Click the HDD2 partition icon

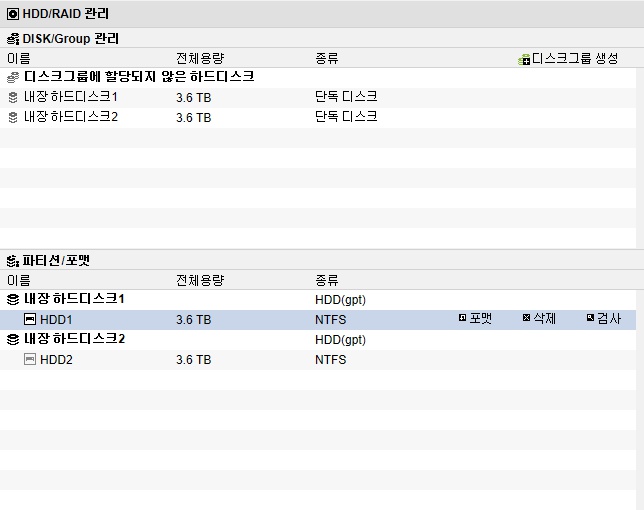(x=30, y=359)
